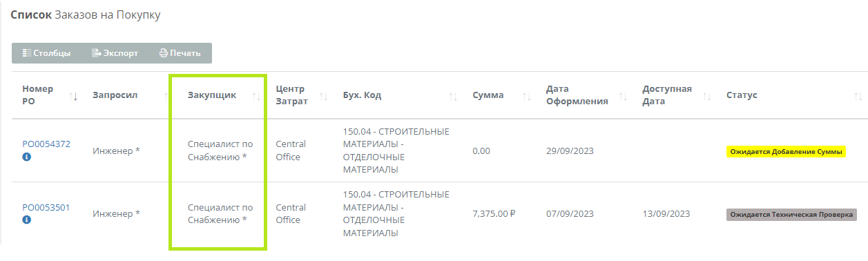Sort by Дата Оформления arrows

[x=623, y=95]
